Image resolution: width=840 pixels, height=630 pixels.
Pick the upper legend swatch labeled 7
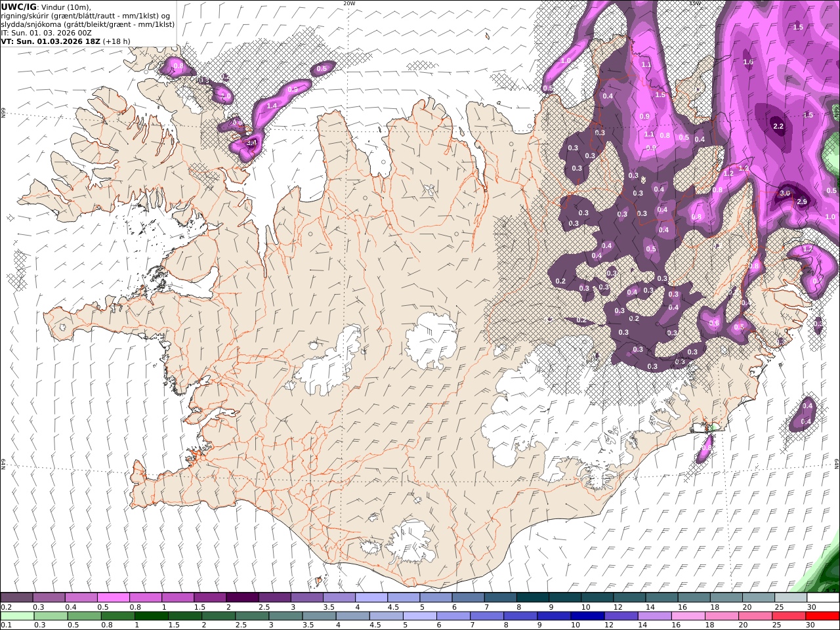tap(500, 597)
